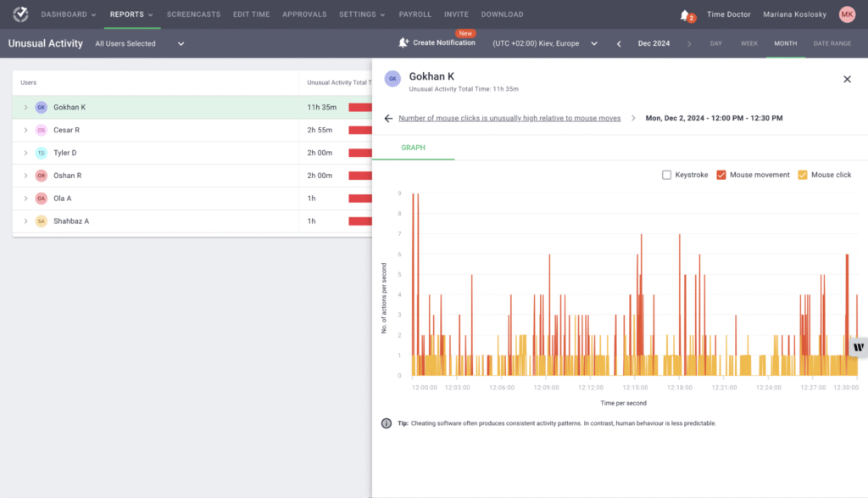Uncheck the Mouse movement checkbox
The height and width of the screenshot is (498, 868).
tap(721, 175)
